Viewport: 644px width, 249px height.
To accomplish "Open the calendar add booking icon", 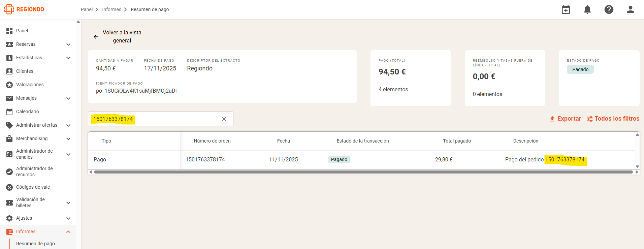I will (x=566, y=9).
